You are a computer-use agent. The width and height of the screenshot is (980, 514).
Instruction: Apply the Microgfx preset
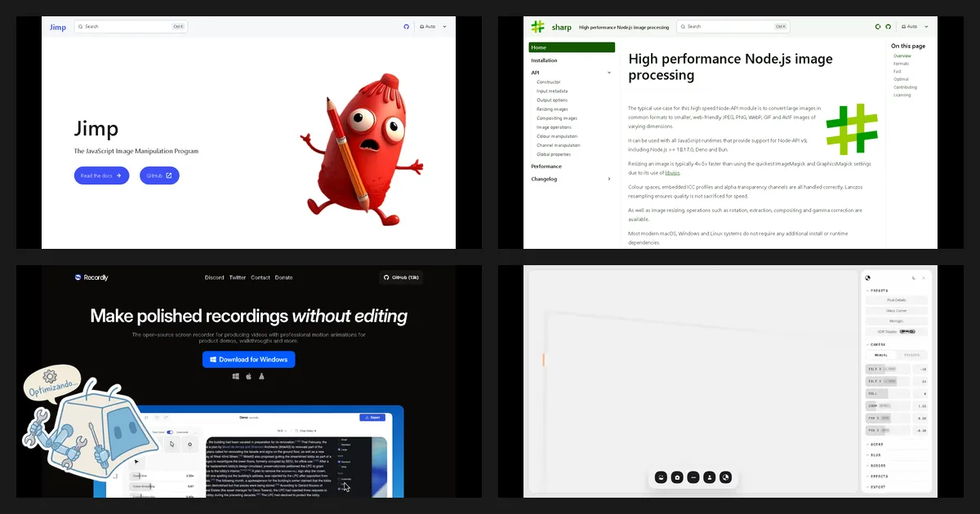point(897,321)
